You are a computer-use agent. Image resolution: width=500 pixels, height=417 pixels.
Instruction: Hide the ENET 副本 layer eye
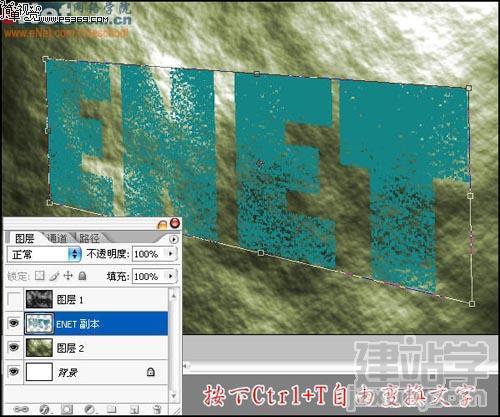pos(14,323)
